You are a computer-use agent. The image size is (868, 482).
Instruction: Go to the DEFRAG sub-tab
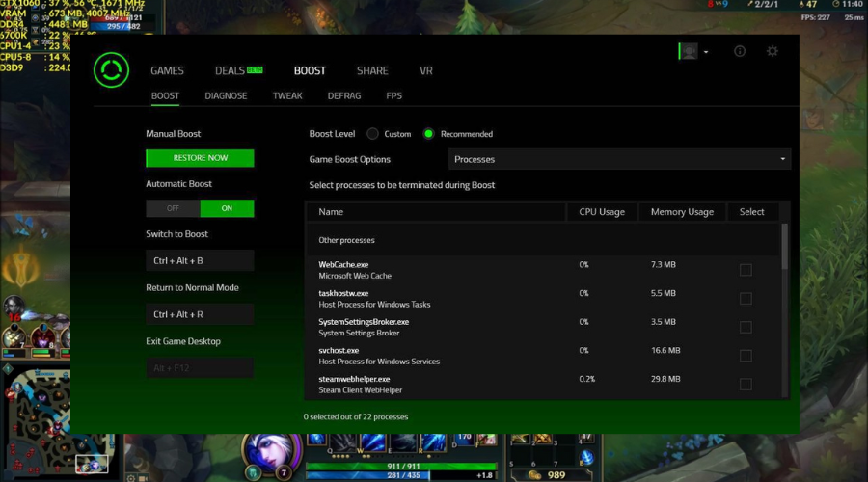pos(343,95)
